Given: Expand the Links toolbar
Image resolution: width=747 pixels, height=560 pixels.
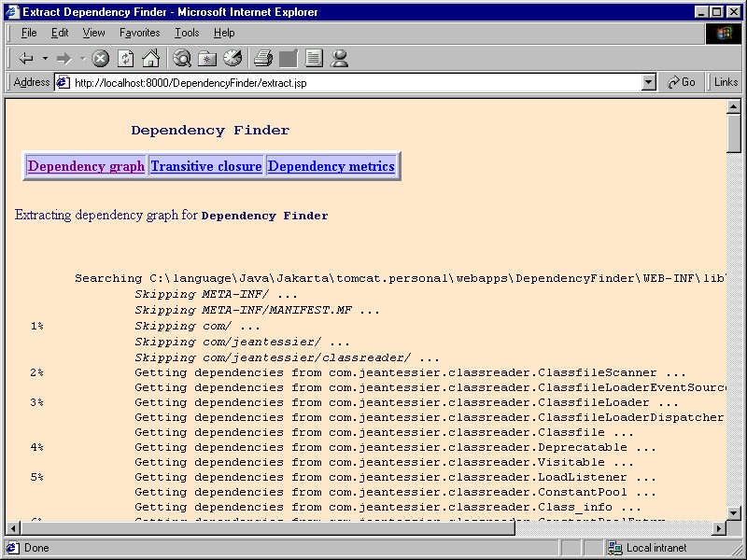Looking at the screenshot, I should [x=726, y=82].
